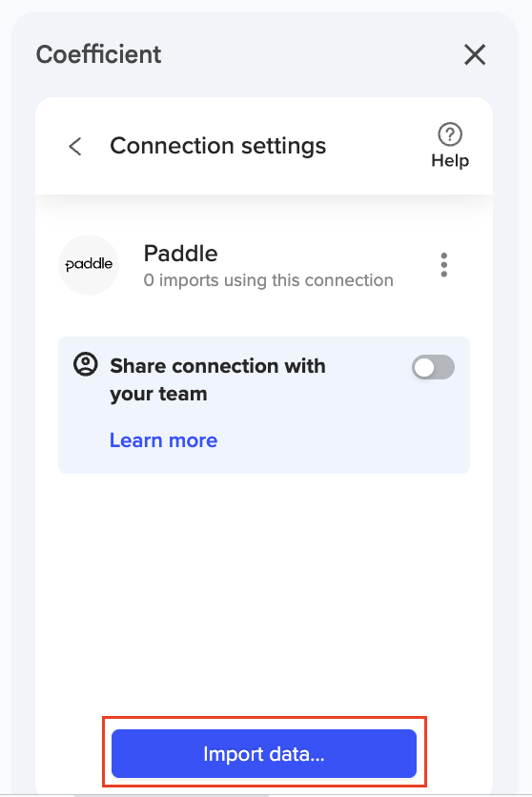Click the empty area above Import data button
Image resolution: width=532 pixels, height=797 pixels.
tap(264, 595)
